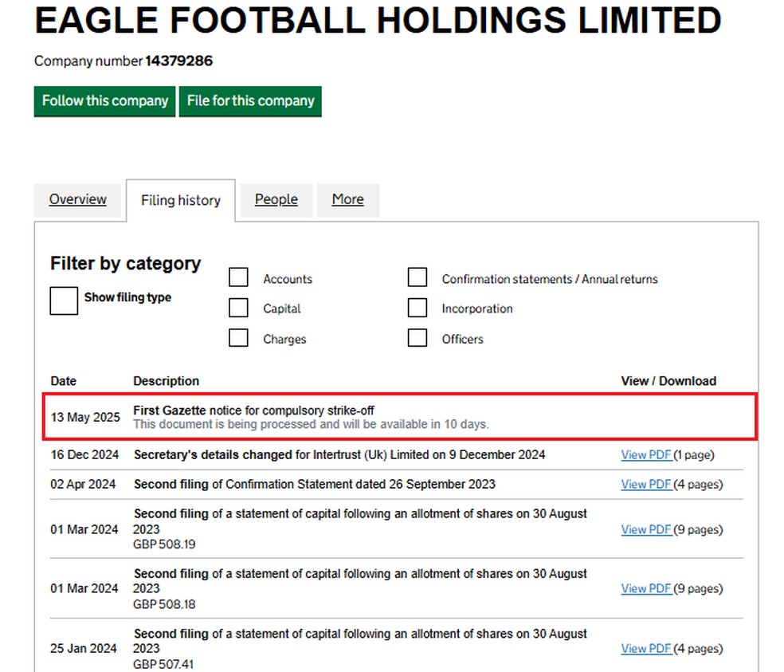
Task: Expand the More tab
Action: tap(348, 199)
